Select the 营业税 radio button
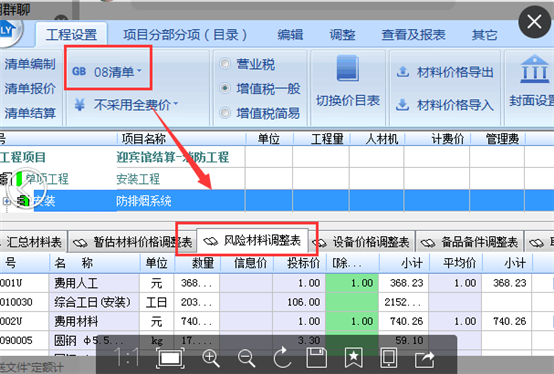This screenshot has height=374, width=554. tap(225, 64)
